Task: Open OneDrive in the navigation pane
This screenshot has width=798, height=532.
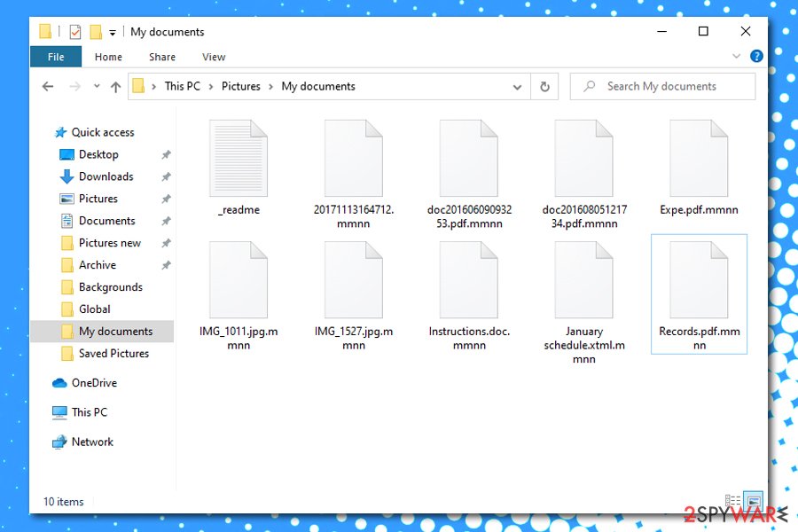Action: [94, 383]
